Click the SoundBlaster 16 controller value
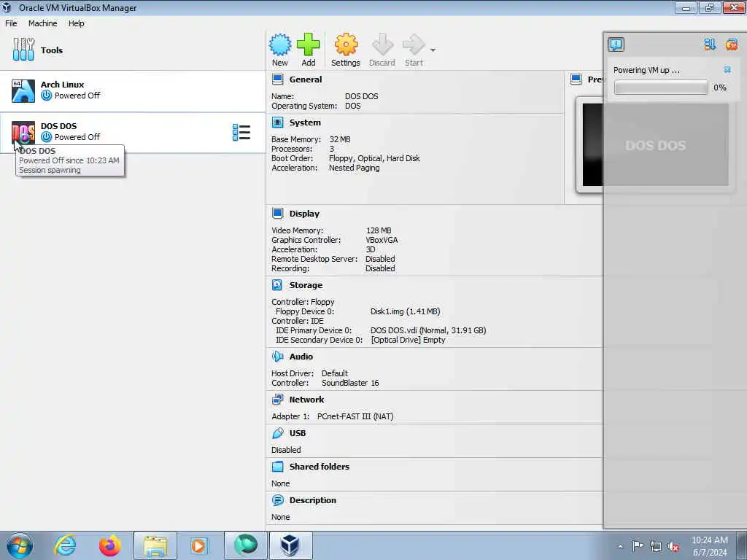 (x=350, y=383)
